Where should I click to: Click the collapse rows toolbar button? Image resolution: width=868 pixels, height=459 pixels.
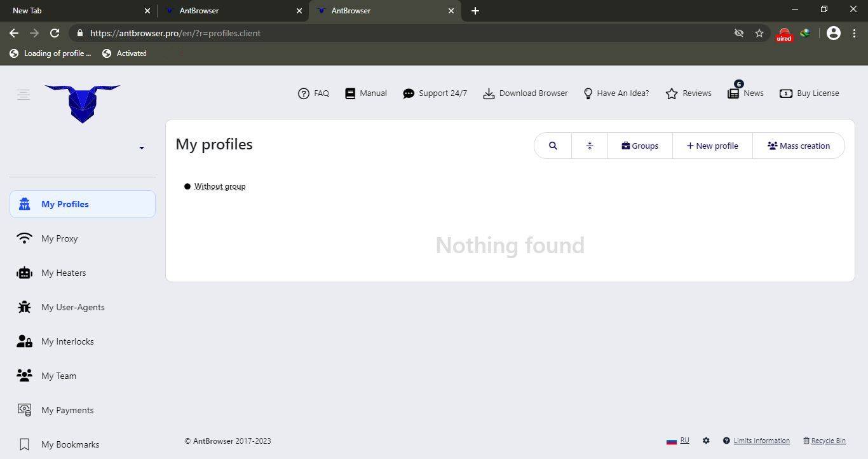(x=590, y=146)
